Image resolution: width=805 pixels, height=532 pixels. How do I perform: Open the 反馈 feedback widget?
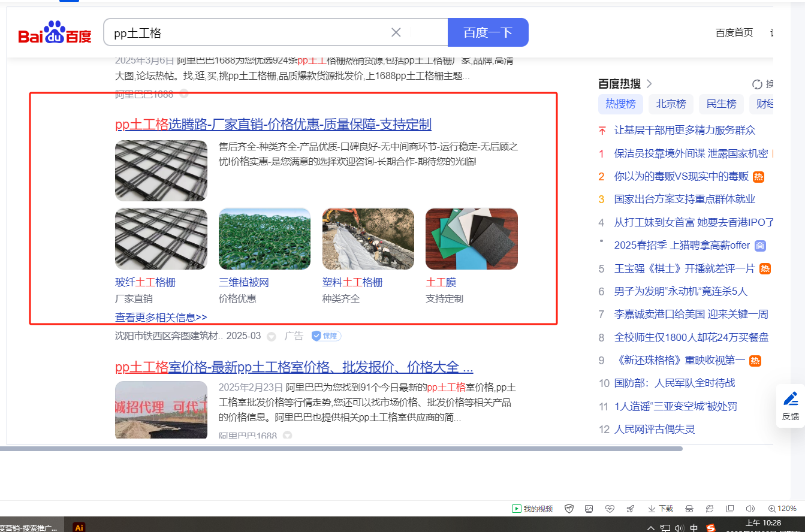(791, 406)
